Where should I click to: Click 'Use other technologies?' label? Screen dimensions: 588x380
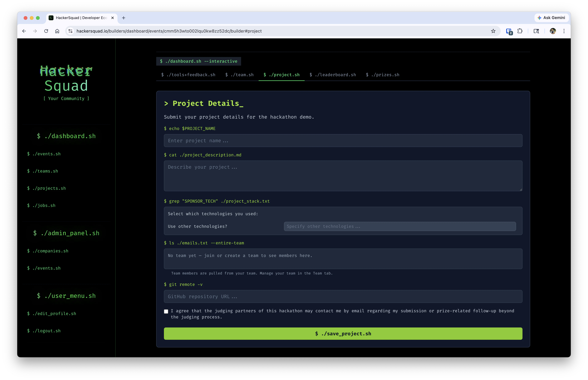click(198, 227)
